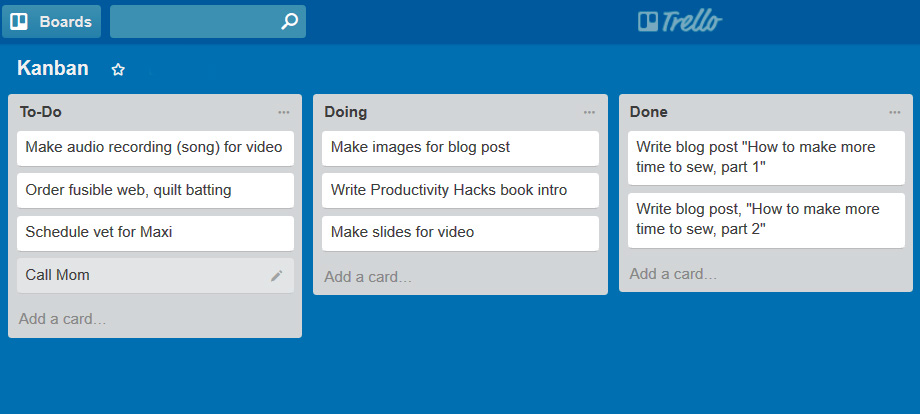Click the pencil icon on Call Mom
Image resolution: width=920 pixels, height=414 pixels.
[276, 276]
